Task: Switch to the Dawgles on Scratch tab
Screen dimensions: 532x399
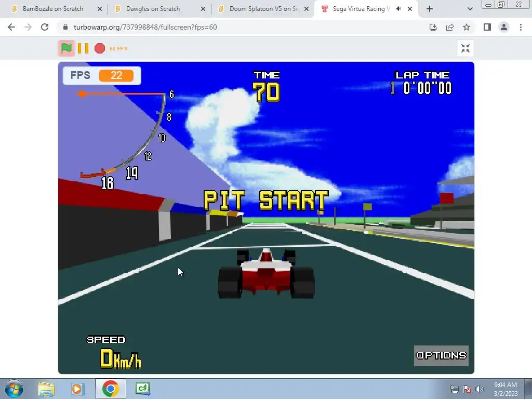Action: pos(153,9)
